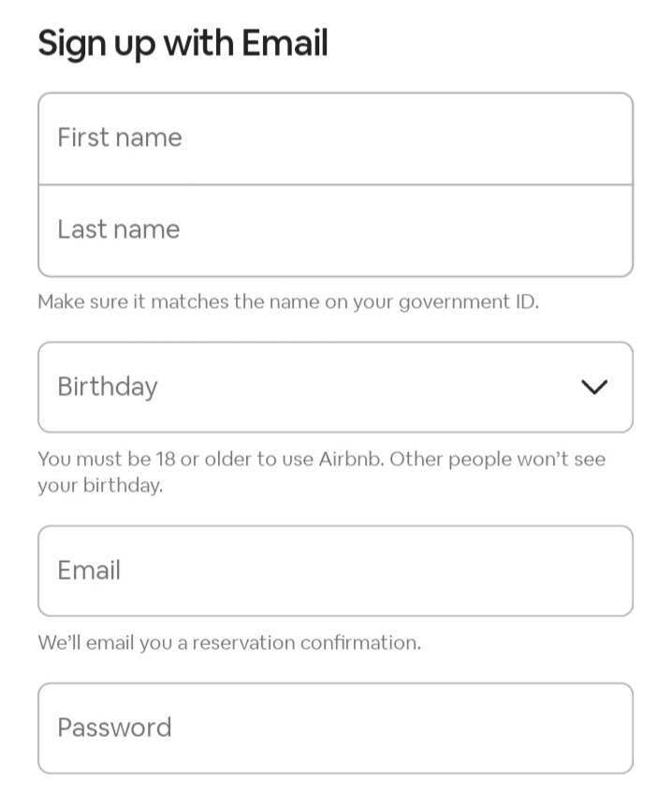Click the word "Airbnb" in the age notice
The image size is (672, 793).
click(x=350, y=460)
